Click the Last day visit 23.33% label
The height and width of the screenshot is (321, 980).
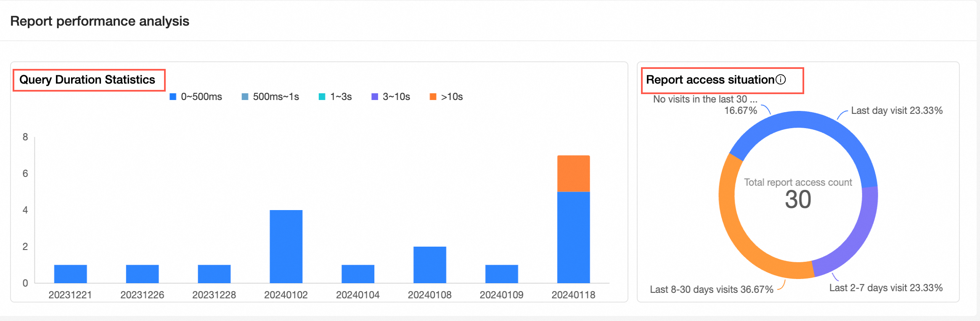pyautogui.click(x=897, y=111)
